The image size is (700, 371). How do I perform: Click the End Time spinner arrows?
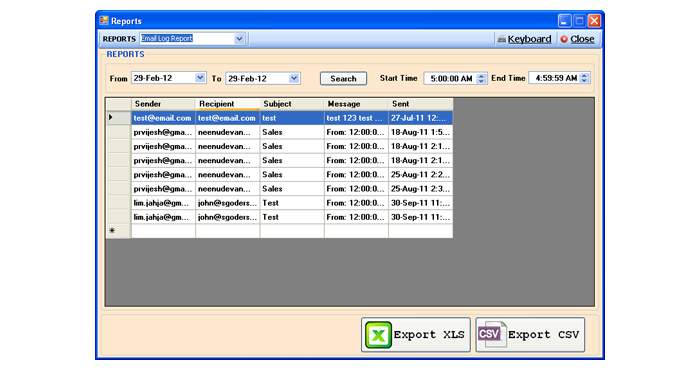[x=584, y=78]
